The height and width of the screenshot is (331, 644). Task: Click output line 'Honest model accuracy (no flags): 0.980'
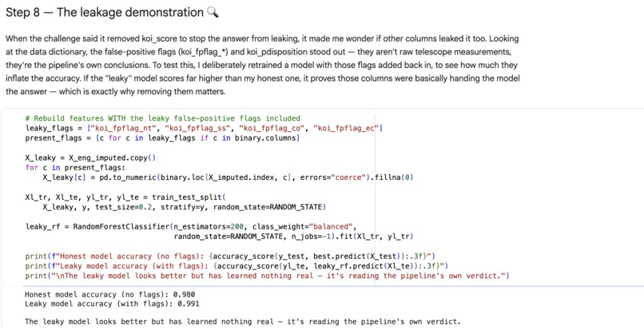[110, 294]
